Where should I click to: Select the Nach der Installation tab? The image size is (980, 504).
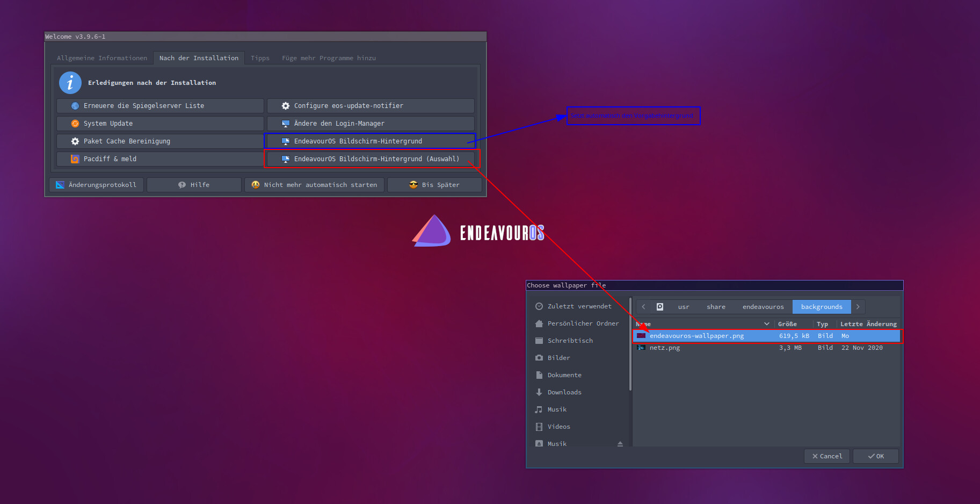(199, 58)
